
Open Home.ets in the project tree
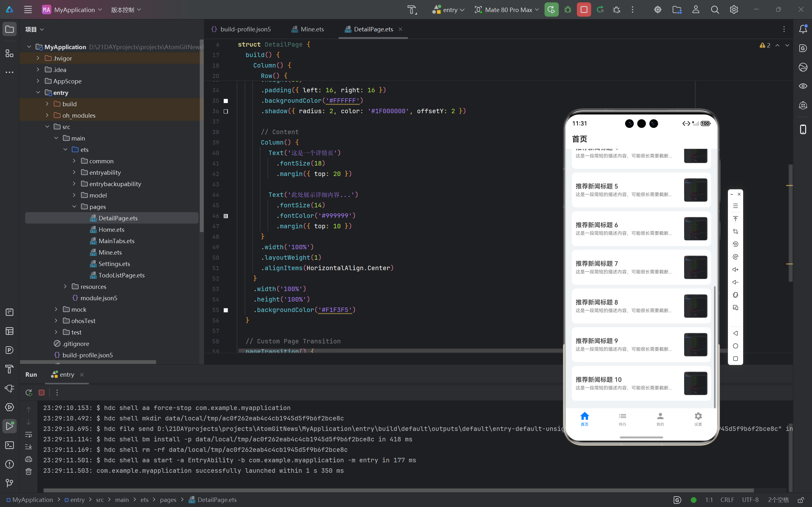pos(111,229)
